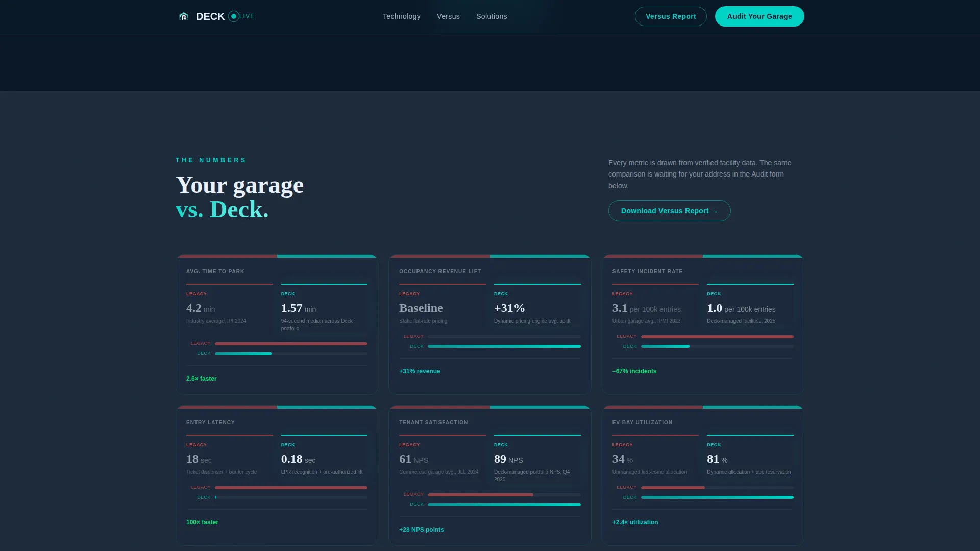Click the LIVE status indicator dot
This screenshot has width=980, height=551.
234,16
